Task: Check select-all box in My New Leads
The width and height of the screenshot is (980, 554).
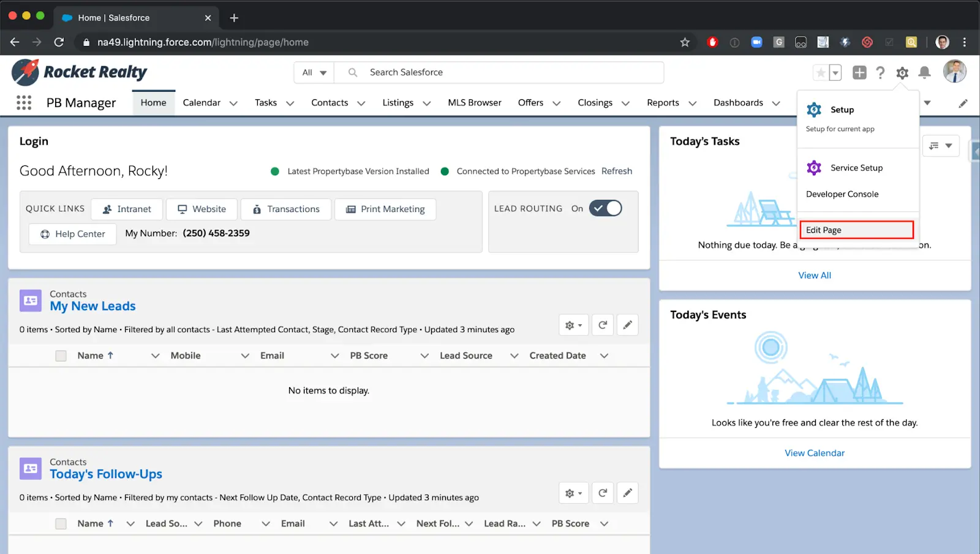Action: click(x=61, y=356)
